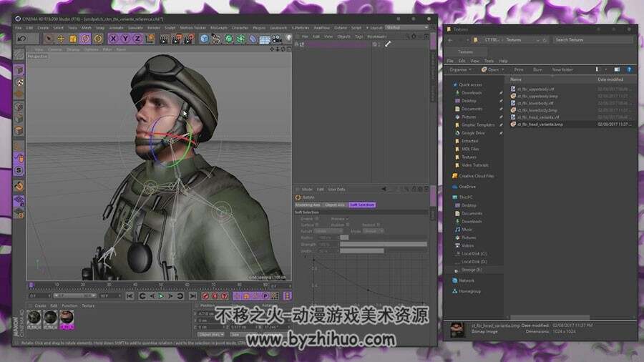This screenshot has height=362, width=644.
Task: Open the Falloff dropdown in Soft Selection
Action: pyautogui.click(x=328, y=231)
